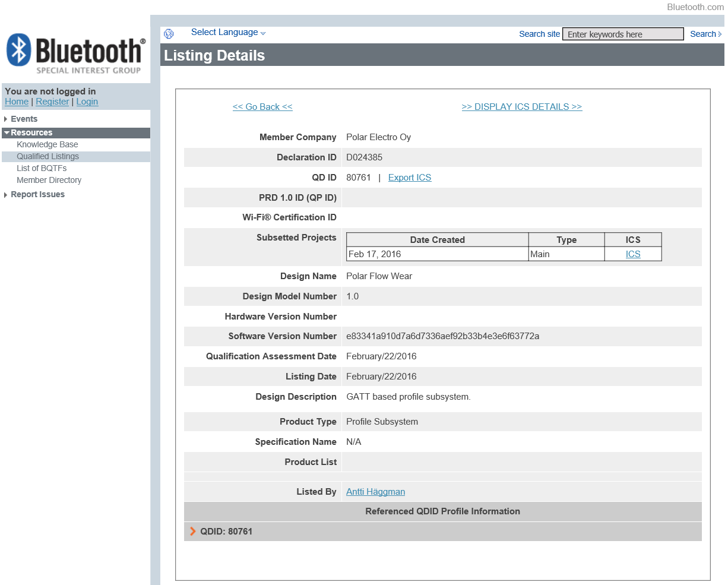Click the Polar Electro Oy company value
Viewport: 728px width, 585px height.
[x=379, y=137]
